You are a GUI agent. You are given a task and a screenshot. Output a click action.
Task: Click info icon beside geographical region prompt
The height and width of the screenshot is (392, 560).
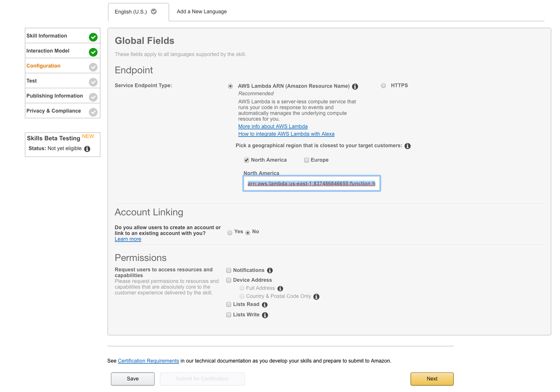click(x=408, y=146)
